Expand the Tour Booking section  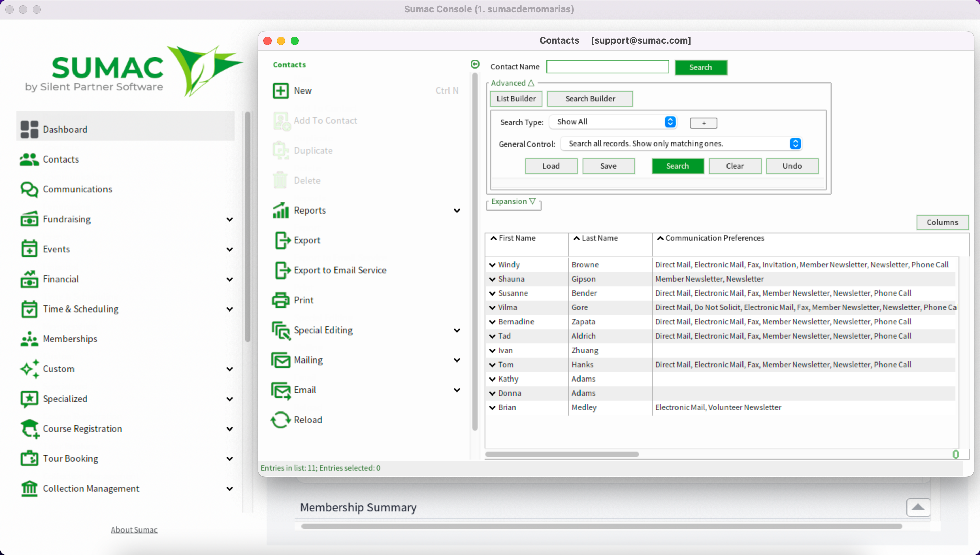tap(230, 459)
